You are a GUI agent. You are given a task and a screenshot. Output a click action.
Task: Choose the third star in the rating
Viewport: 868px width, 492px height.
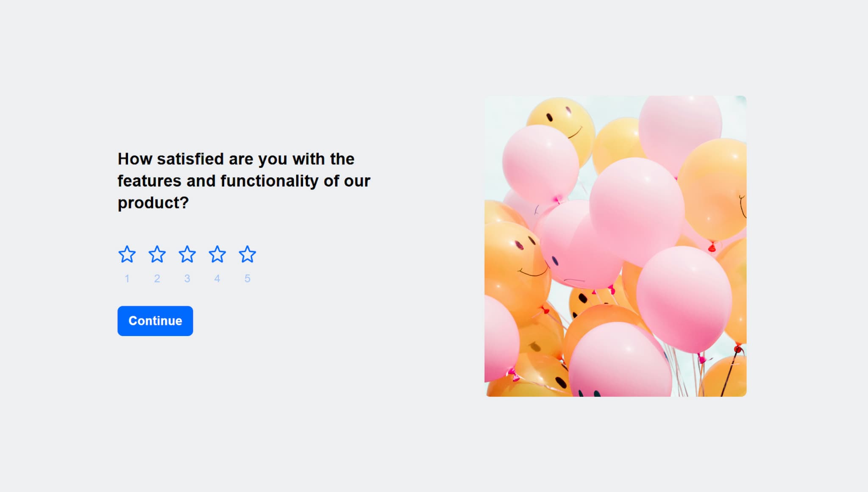coord(187,254)
